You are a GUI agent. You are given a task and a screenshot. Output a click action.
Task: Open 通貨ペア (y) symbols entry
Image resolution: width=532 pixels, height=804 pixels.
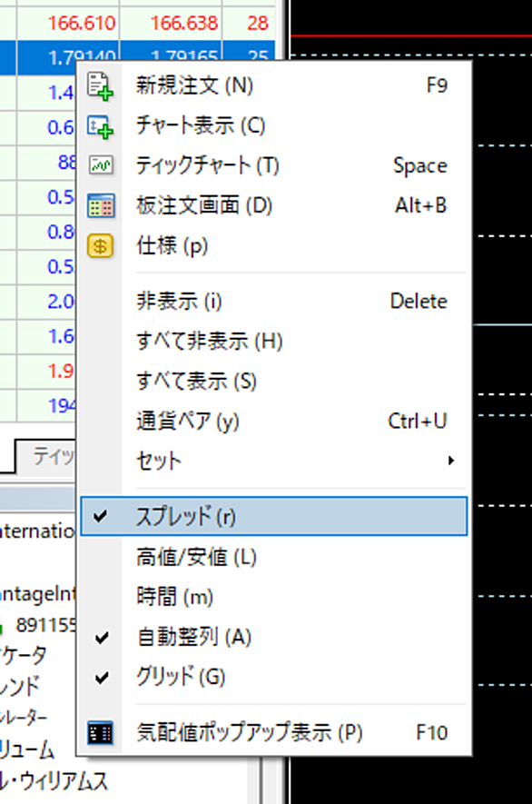273,421
